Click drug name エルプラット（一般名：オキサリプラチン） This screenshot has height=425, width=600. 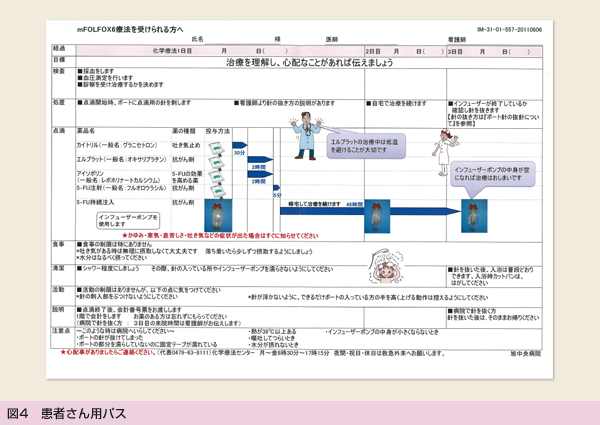click(x=122, y=160)
